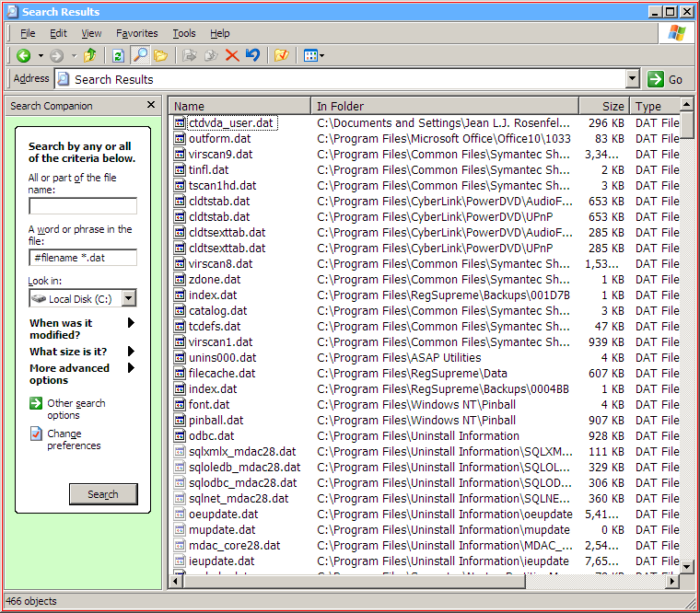Select the virscan9.dat file icon
700x613 pixels.
point(180,154)
